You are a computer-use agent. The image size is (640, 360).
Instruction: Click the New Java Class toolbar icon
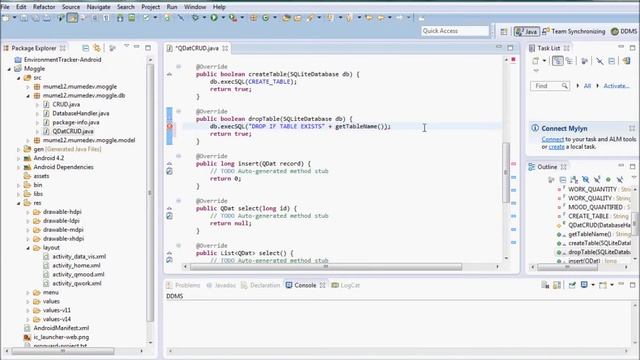[266, 18]
